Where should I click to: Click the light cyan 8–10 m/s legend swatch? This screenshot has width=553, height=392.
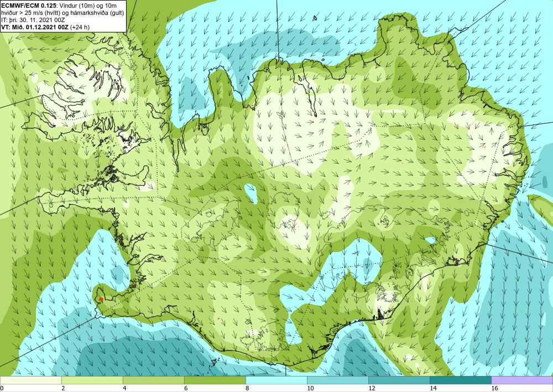276,380
